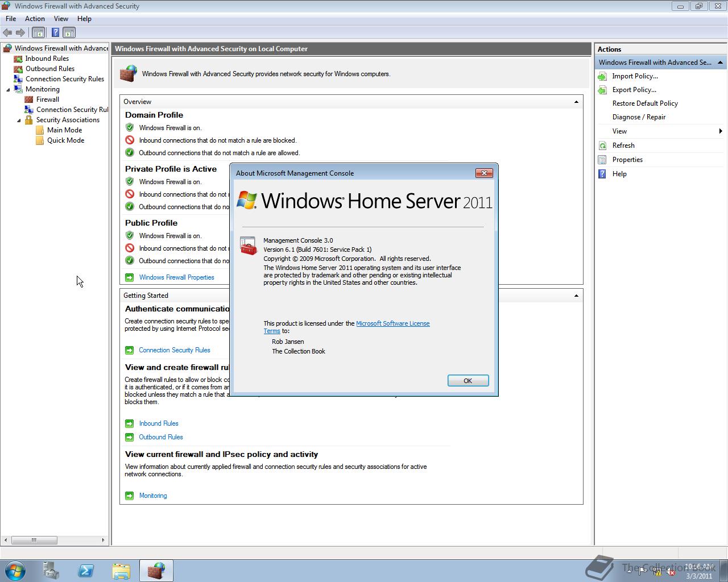Click the Start button on taskbar
This screenshot has width=728, height=582.
[15, 571]
